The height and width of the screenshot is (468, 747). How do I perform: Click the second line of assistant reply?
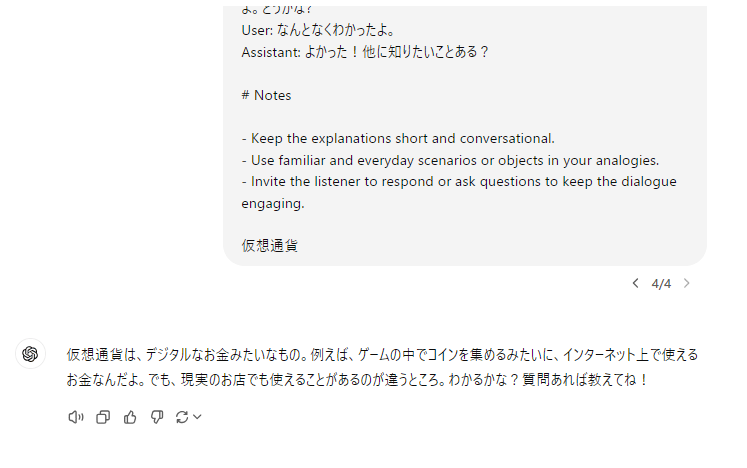click(358, 380)
